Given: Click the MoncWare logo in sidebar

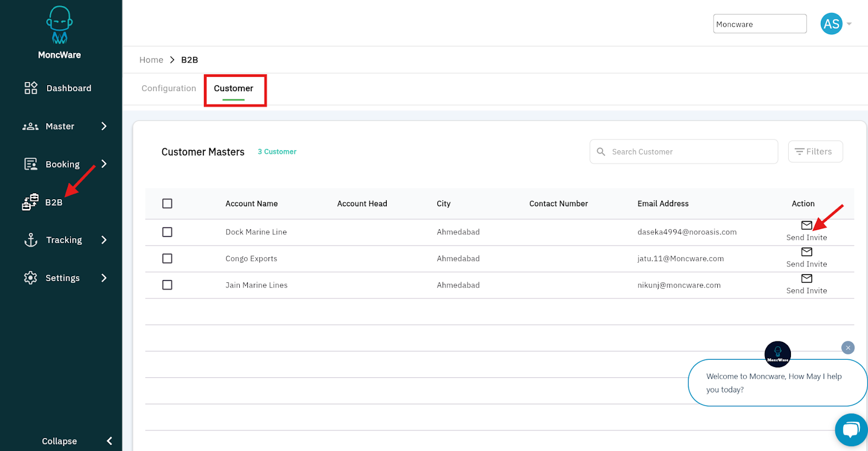Looking at the screenshot, I should [x=60, y=32].
